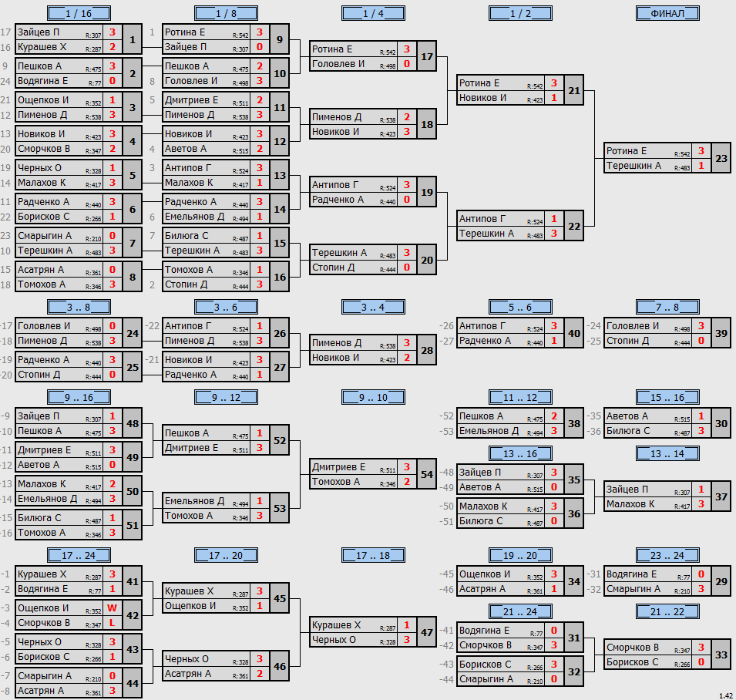Select 'Пименов Д' in match 28
The image size is (736, 700).
click(337, 343)
